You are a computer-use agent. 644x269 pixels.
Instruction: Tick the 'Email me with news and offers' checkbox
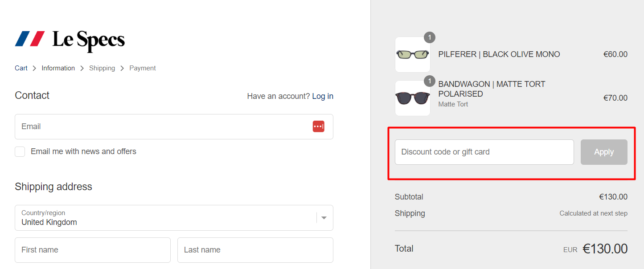point(20,151)
